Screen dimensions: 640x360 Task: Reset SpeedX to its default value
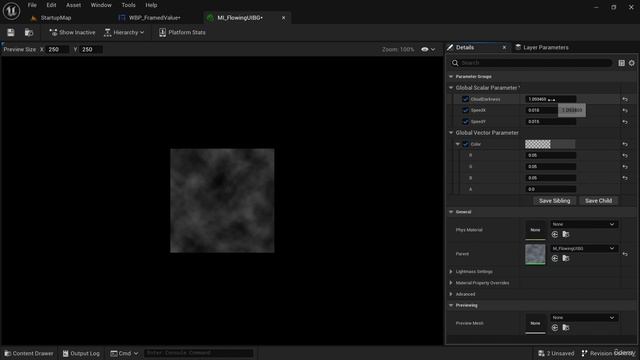pyautogui.click(x=625, y=110)
